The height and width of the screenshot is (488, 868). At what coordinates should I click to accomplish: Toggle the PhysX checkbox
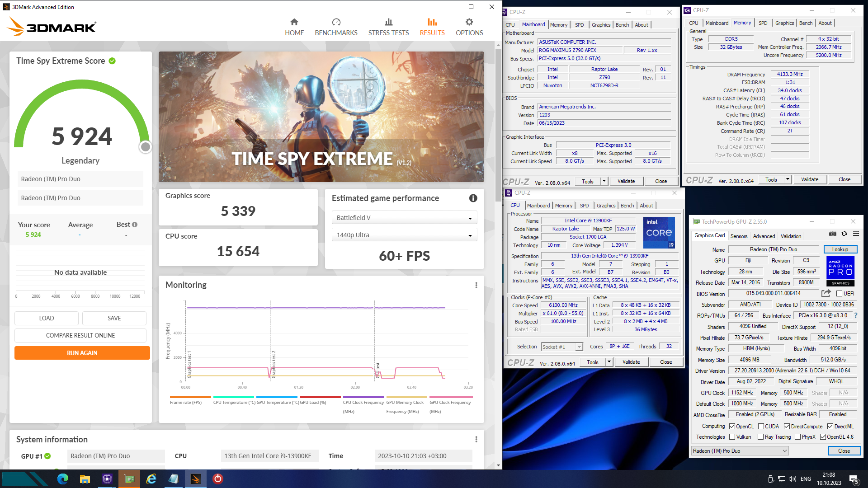point(797,437)
